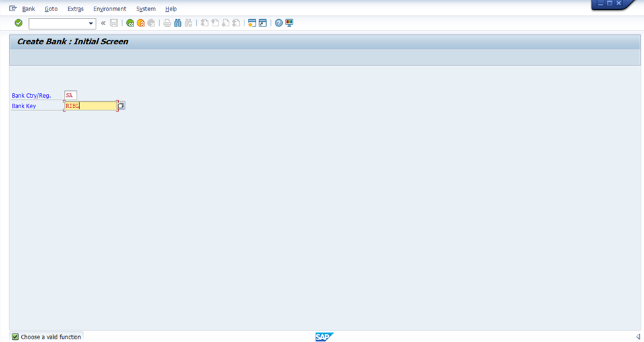Screen dimensions: 644x342
Task: Click the green Back icon
Action: tap(130, 23)
